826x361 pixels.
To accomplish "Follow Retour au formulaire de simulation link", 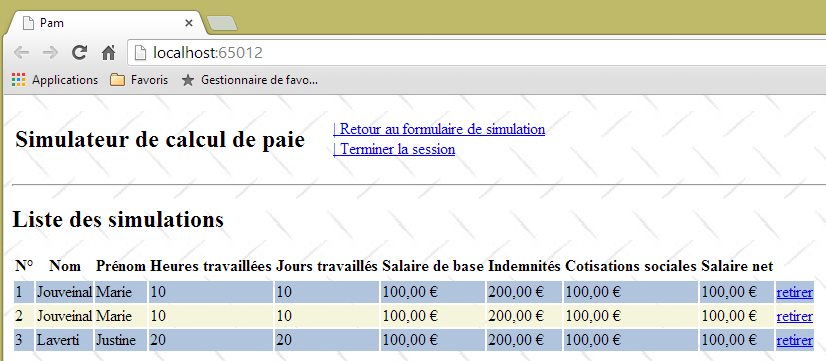I will pyautogui.click(x=439, y=129).
